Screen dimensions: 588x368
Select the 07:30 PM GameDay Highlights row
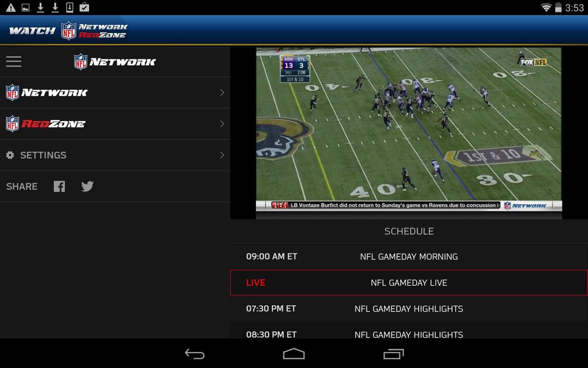[x=409, y=309]
